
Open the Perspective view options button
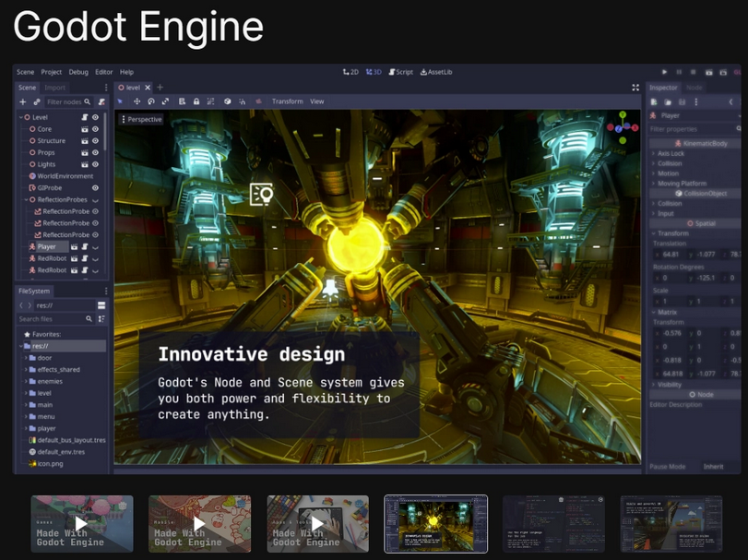(x=141, y=119)
